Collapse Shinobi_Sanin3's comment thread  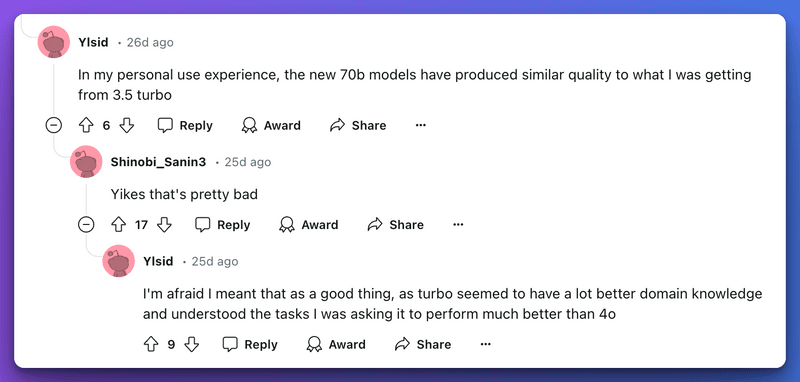click(x=86, y=224)
